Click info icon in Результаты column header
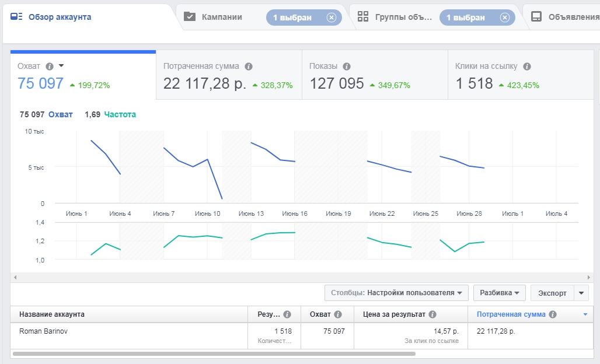 287,314
